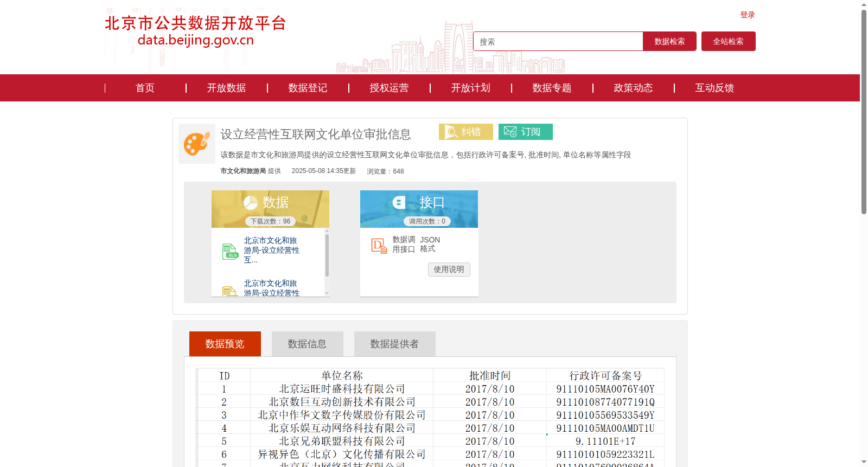Click the 单位名称 column header
Screen dimensions: 868x467
(x=342, y=375)
